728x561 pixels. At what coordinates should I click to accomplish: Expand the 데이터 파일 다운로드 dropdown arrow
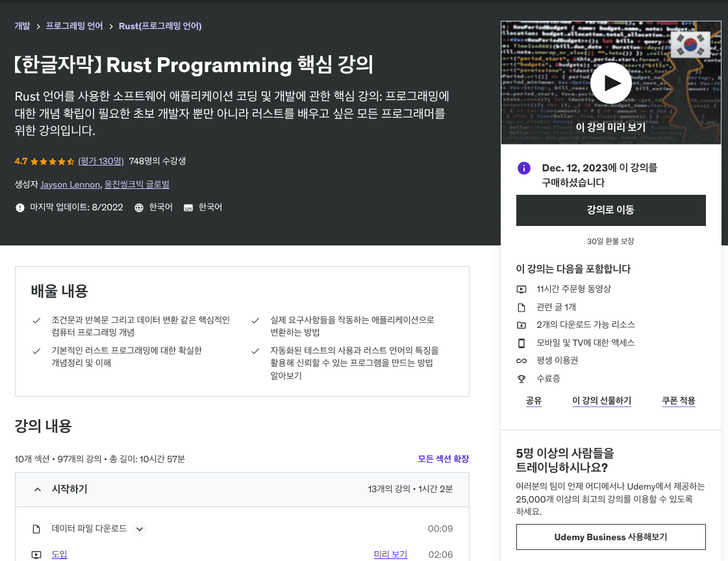pyautogui.click(x=139, y=529)
